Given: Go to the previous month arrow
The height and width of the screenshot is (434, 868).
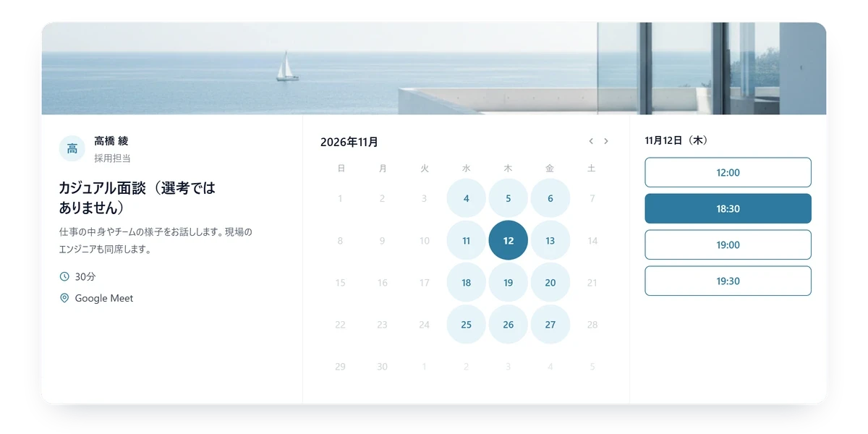Looking at the screenshot, I should click(591, 141).
